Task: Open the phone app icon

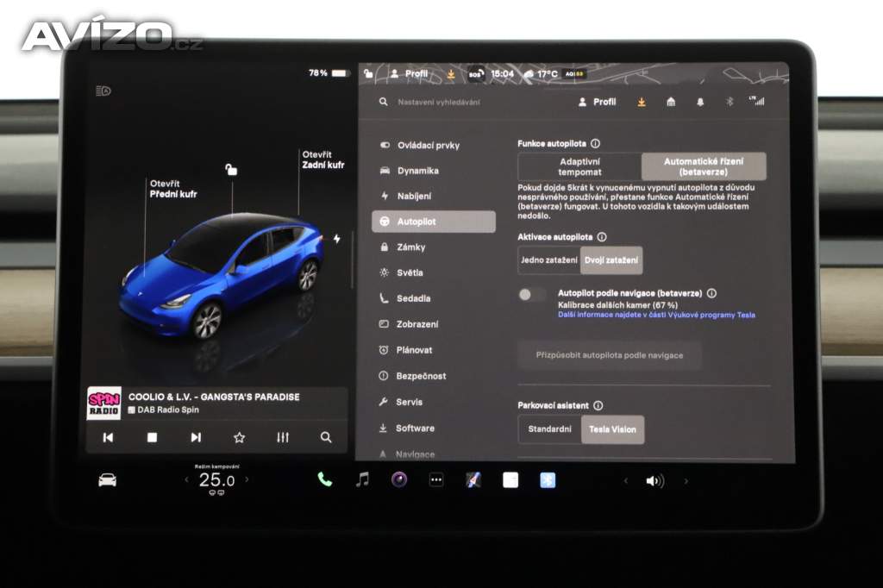Action: coord(324,480)
